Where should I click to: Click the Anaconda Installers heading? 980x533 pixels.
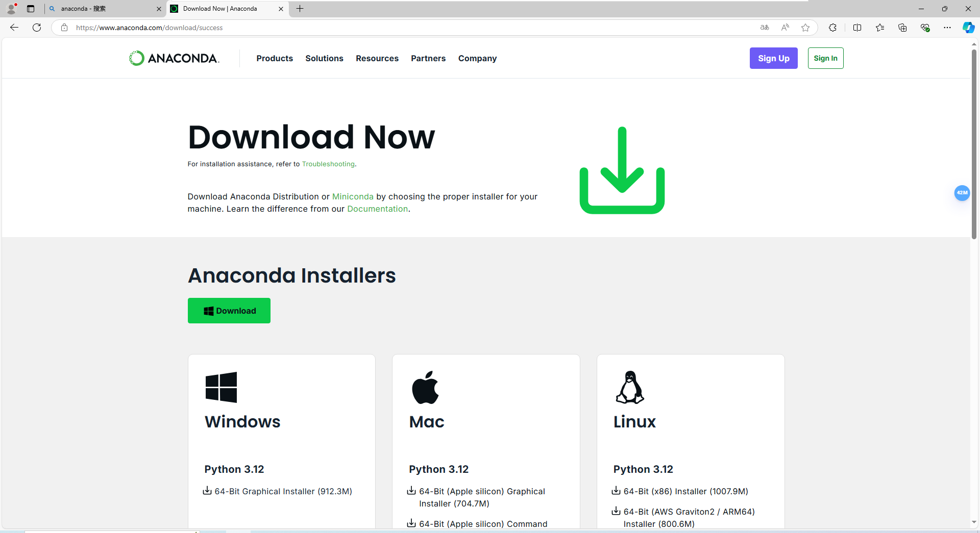(292, 275)
